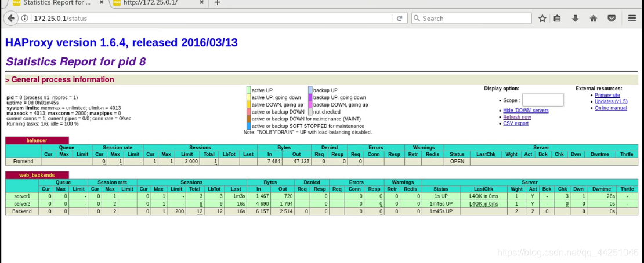Go back with the browser back arrow
This screenshot has width=644, height=263.
(11, 19)
